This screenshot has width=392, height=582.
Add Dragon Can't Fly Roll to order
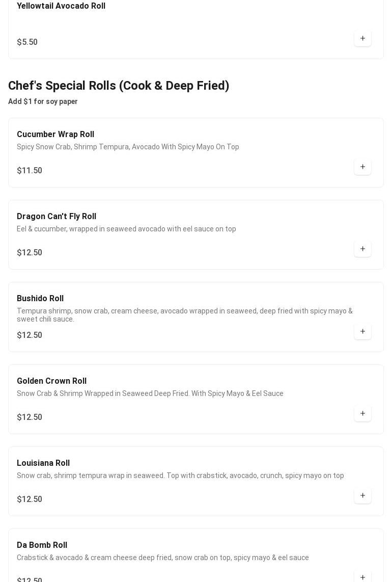tap(362, 249)
